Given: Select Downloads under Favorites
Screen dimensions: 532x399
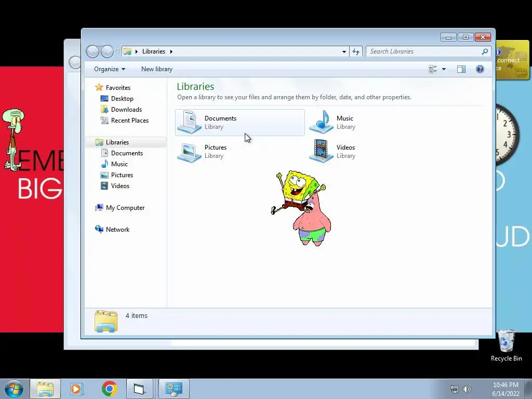Looking at the screenshot, I should tap(126, 109).
